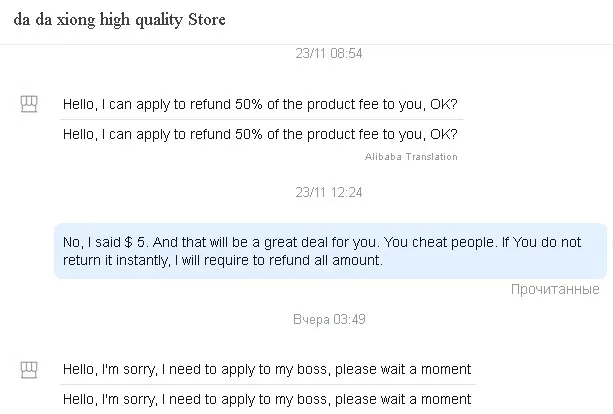Click the blue sent message bubble
This screenshot has width=613, height=414.
click(330, 250)
